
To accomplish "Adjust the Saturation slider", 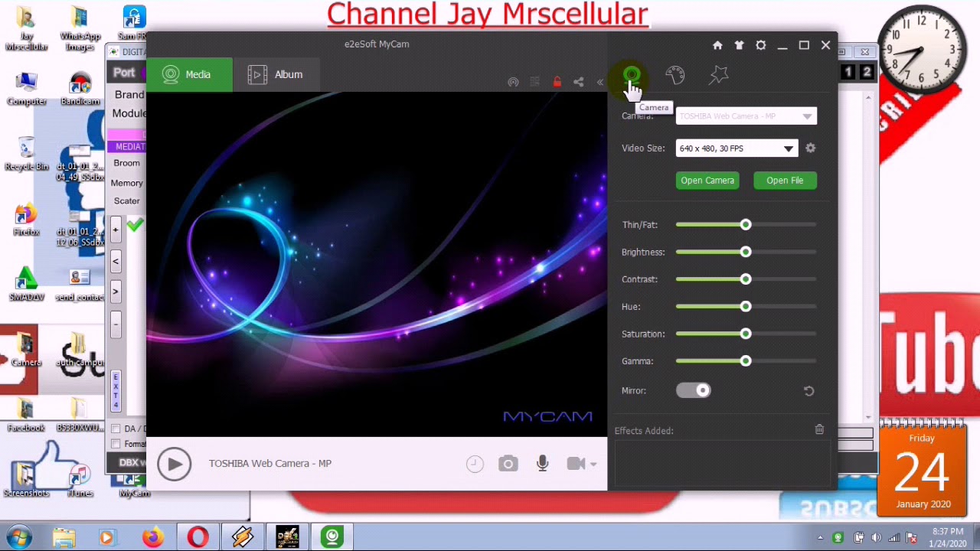I will click(746, 334).
